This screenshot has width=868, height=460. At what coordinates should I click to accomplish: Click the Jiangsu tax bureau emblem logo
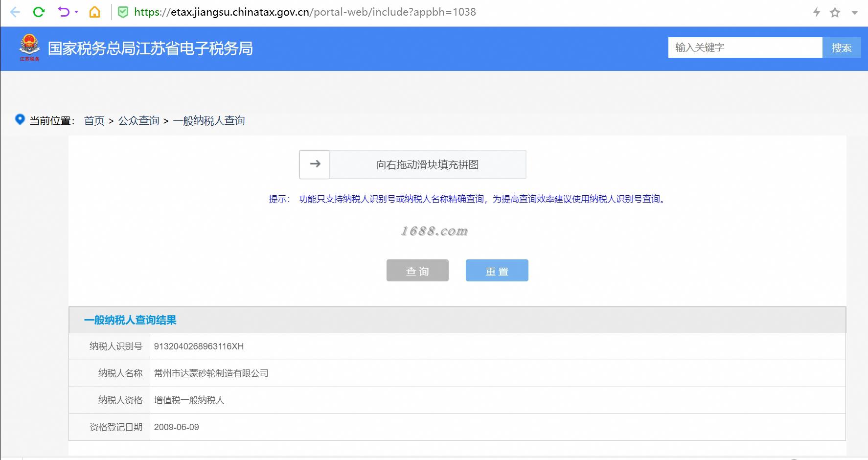[29, 47]
